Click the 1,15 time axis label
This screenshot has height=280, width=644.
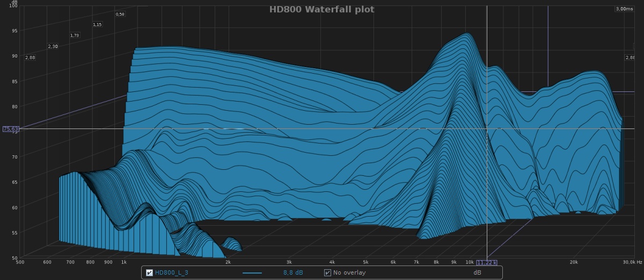coord(97,24)
